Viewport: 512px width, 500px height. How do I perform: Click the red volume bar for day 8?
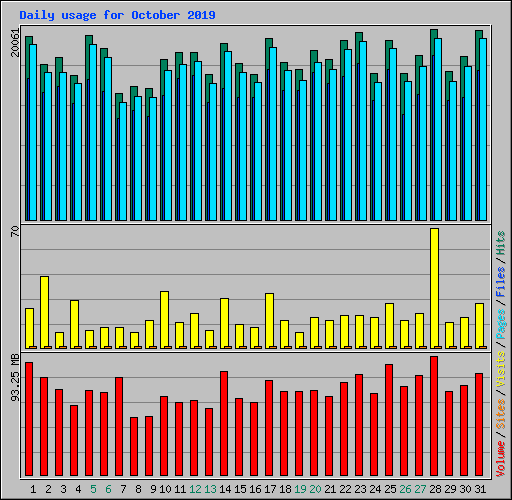(134, 446)
